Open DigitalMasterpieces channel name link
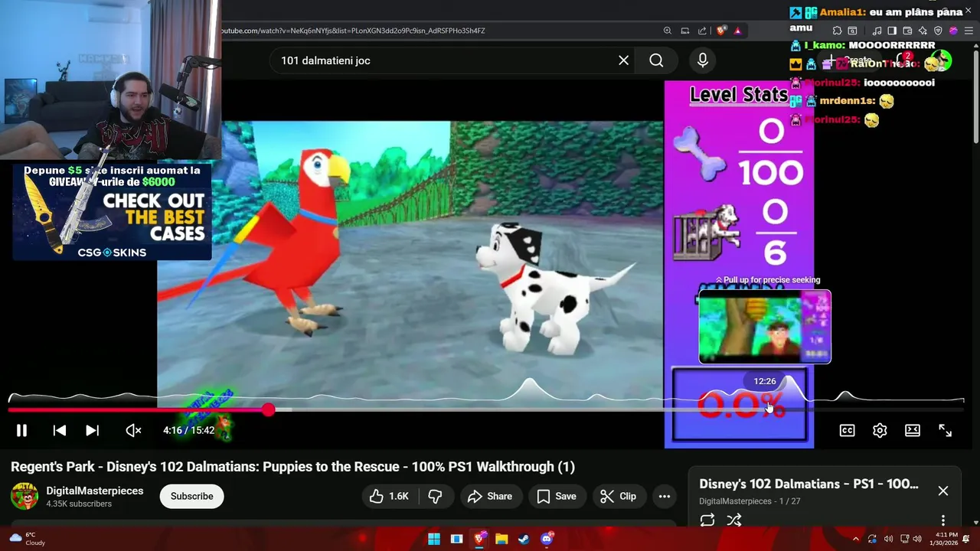This screenshot has width=980, height=551. [94, 491]
